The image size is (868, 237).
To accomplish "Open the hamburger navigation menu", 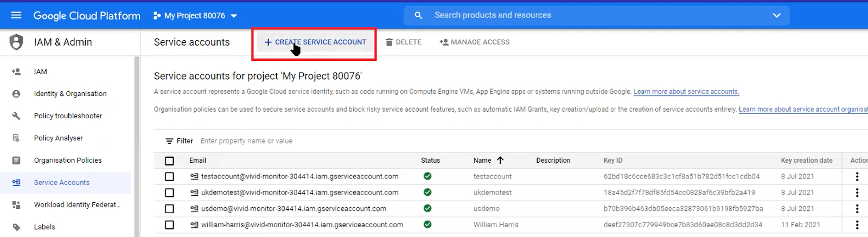I will pyautogui.click(x=16, y=15).
